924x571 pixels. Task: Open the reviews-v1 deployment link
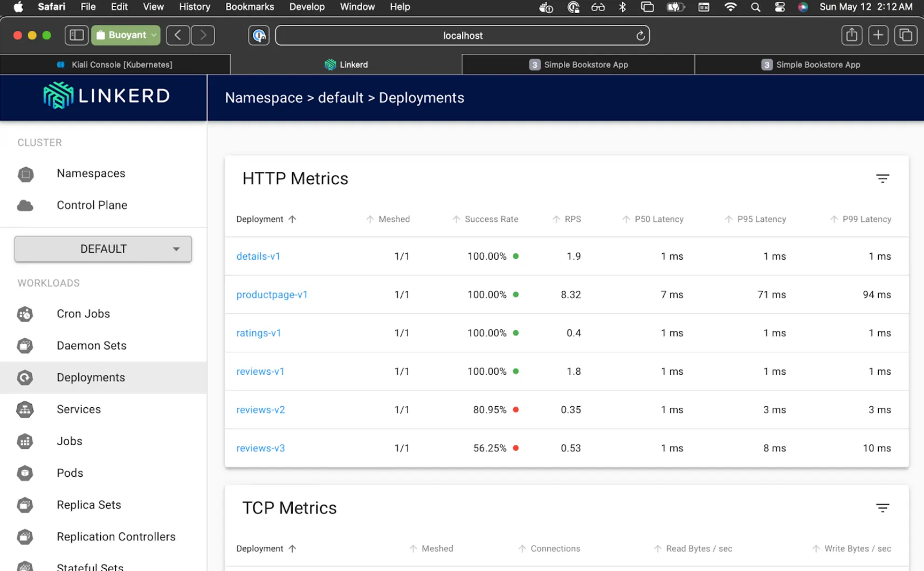(260, 371)
